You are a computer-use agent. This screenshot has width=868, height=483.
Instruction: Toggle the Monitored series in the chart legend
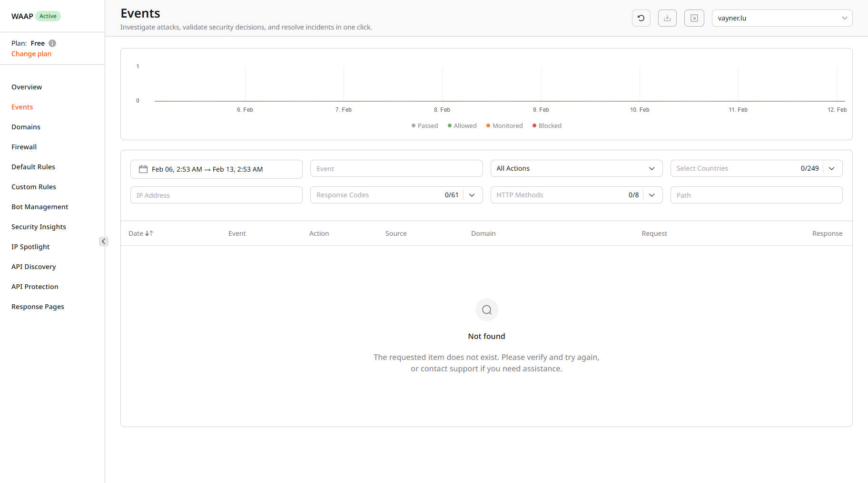(x=504, y=126)
